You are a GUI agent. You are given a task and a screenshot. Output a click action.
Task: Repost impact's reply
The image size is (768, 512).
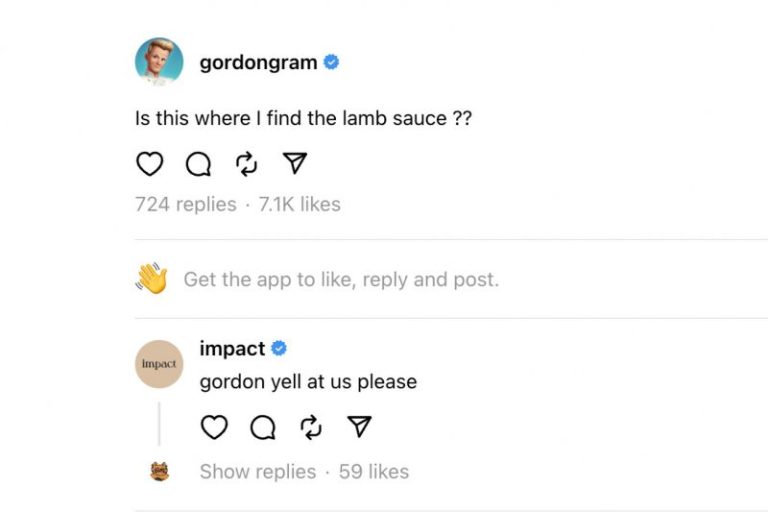click(311, 427)
